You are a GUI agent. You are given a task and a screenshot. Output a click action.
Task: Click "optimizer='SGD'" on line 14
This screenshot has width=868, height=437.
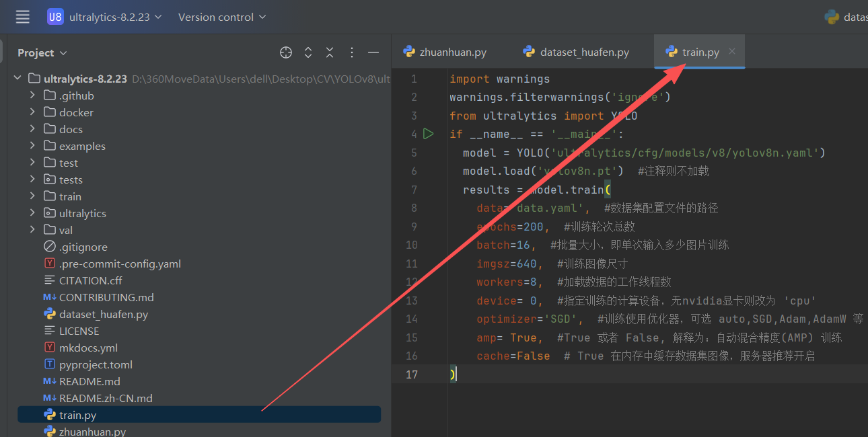[527, 319]
